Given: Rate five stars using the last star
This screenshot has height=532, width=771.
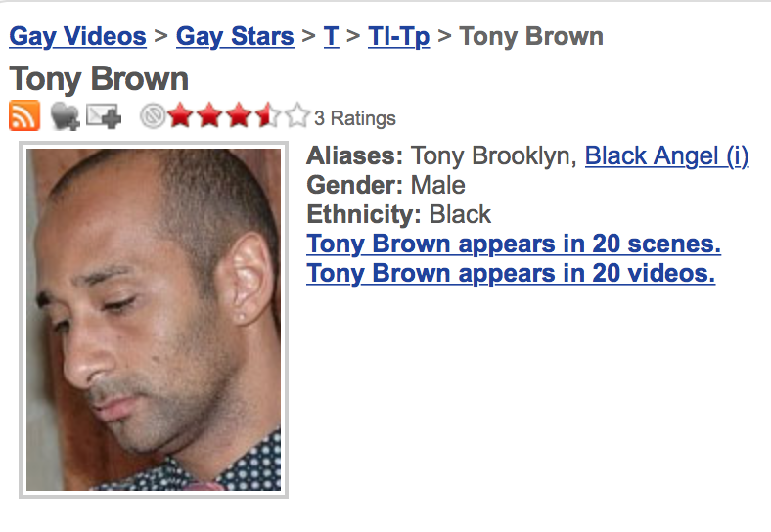Looking at the screenshot, I should 296,117.
